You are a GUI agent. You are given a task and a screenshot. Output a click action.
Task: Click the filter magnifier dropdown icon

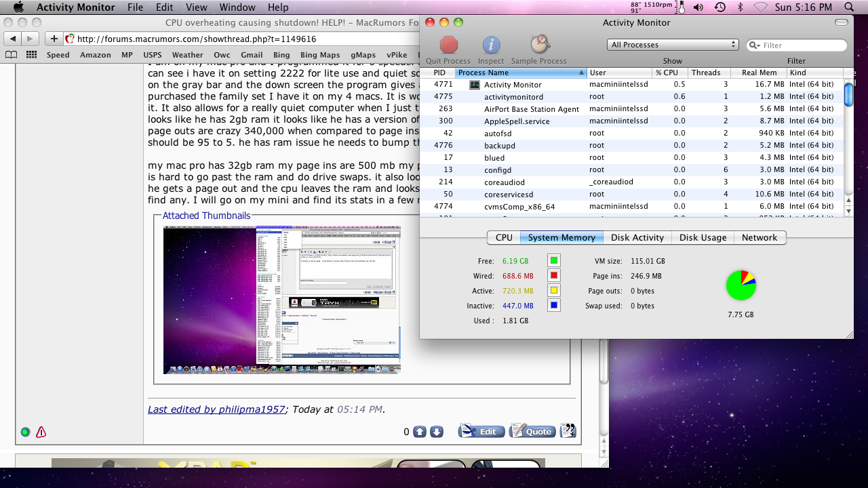(755, 45)
